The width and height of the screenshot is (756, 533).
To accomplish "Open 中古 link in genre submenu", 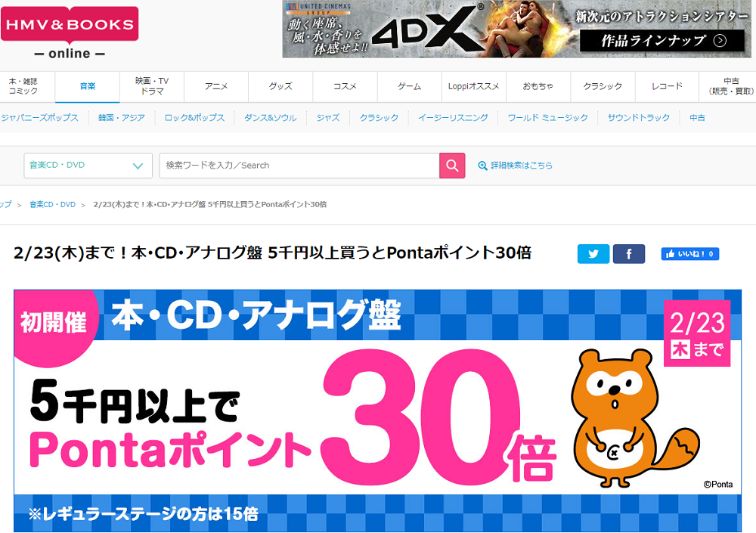I will point(697,118).
